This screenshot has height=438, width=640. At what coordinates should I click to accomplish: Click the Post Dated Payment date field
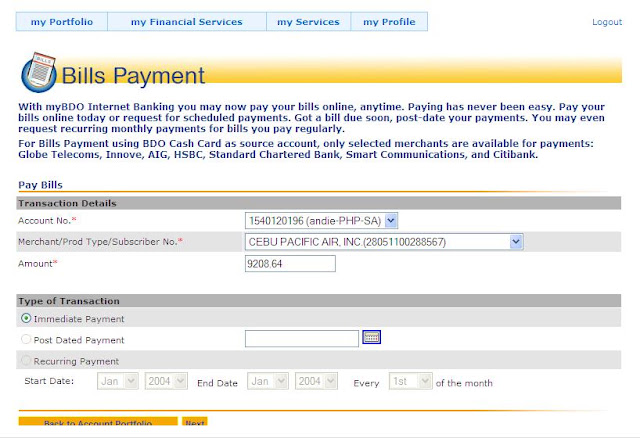pos(302,338)
